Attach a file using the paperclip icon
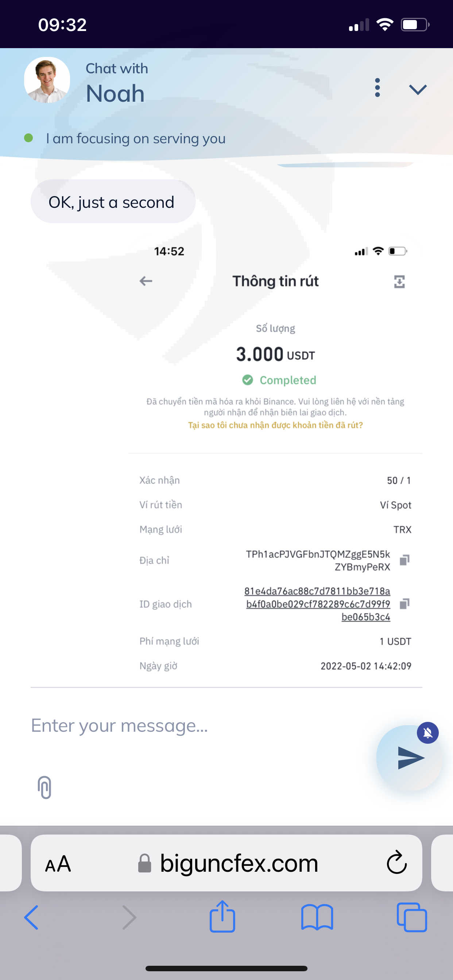This screenshot has width=453, height=980. [x=44, y=787]
